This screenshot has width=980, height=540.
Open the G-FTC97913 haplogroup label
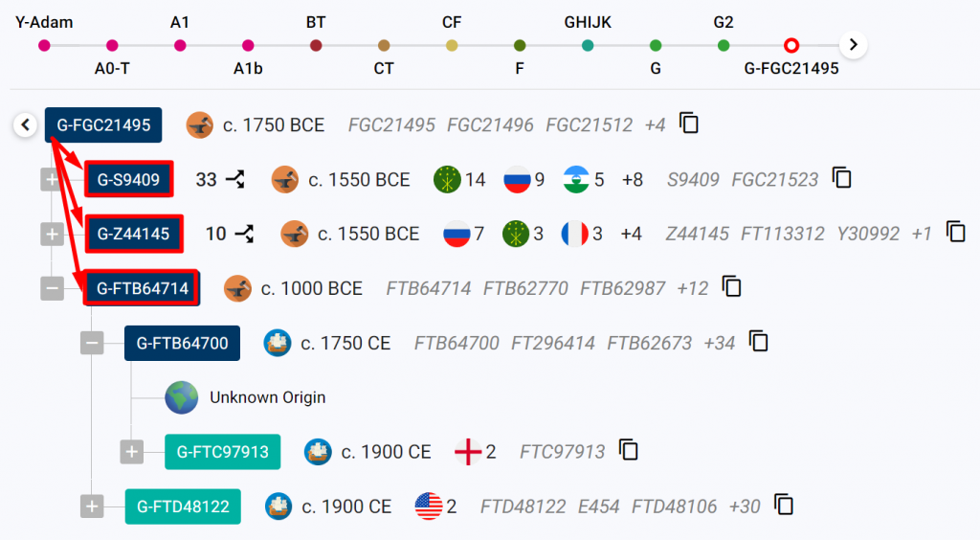pyautogui.click(x=222, y=452)
